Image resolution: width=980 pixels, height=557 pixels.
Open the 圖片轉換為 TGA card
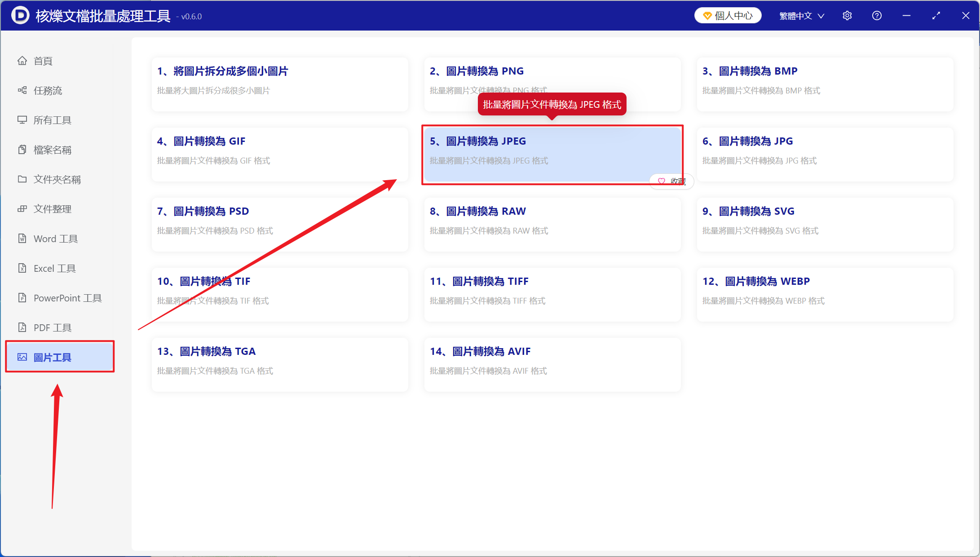tap(280, 364)
